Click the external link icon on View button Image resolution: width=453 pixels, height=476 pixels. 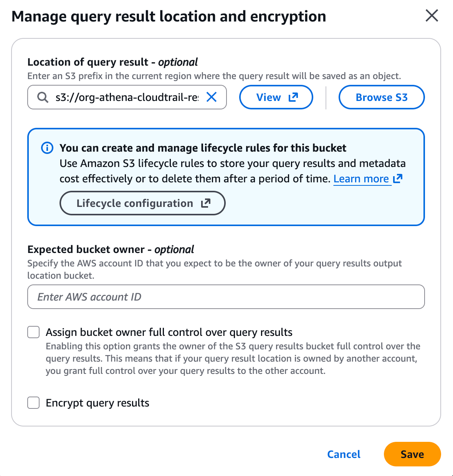293,97
